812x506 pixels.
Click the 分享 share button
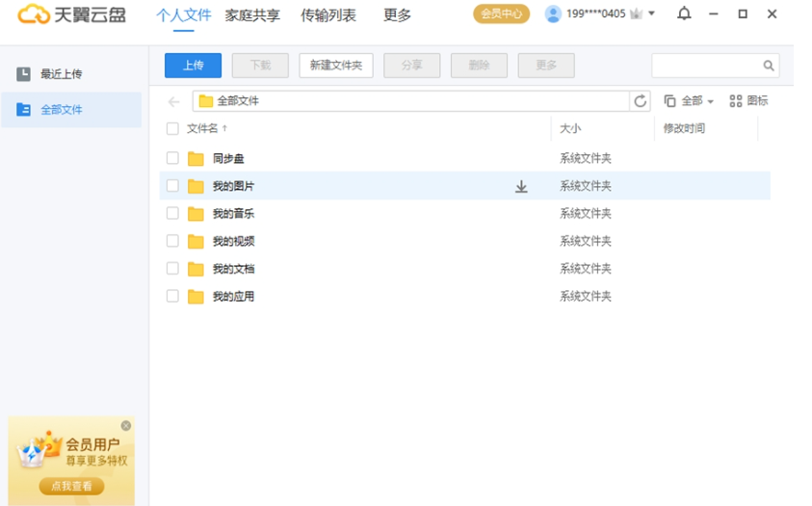(412, 66)
